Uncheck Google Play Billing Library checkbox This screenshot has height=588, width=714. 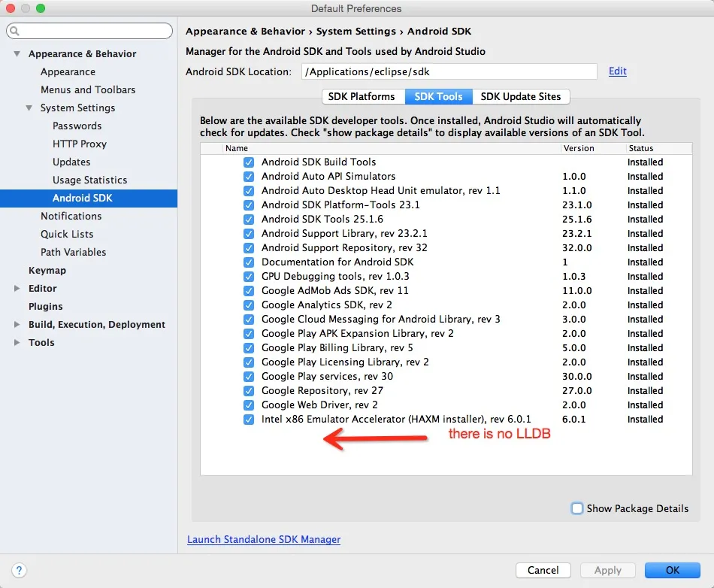tap(249, 348)
